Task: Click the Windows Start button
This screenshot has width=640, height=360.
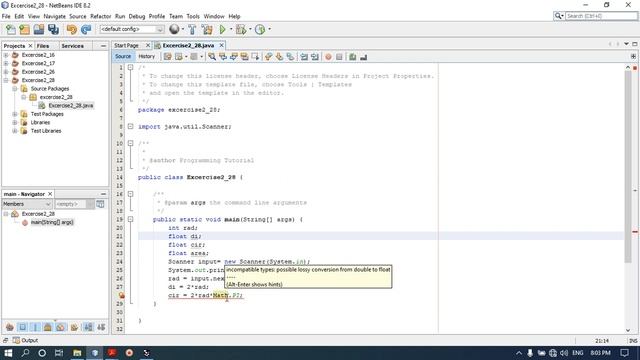Action: [x=8, y=353]
